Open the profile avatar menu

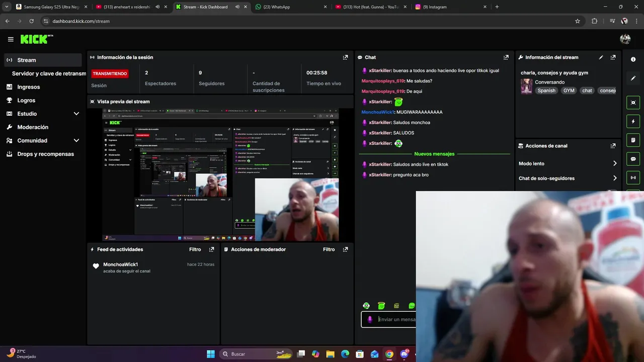625,39
